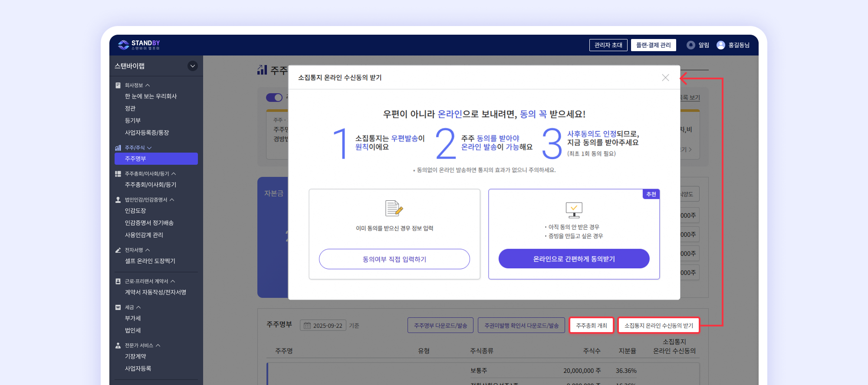
Task: Open 한 눈에 보는 우리회사 menu
Action: coord(151,96)
